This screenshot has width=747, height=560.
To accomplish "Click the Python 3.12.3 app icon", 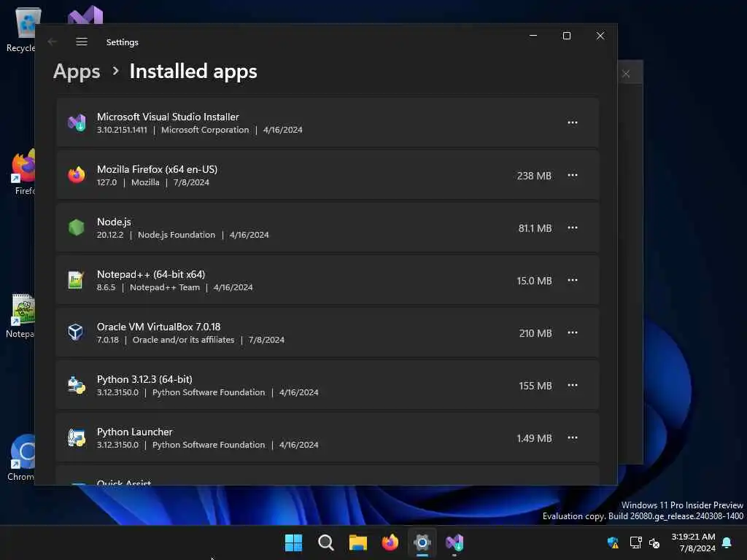I will pyautogui.click(x=76, y=385).
